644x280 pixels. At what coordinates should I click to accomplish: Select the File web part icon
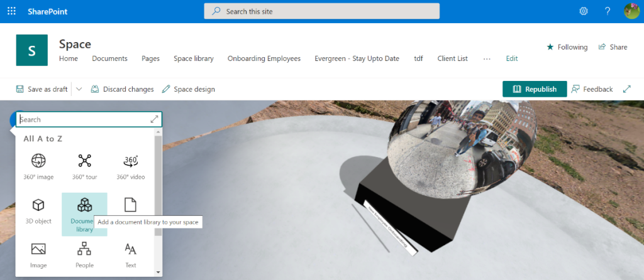(130, 205)
